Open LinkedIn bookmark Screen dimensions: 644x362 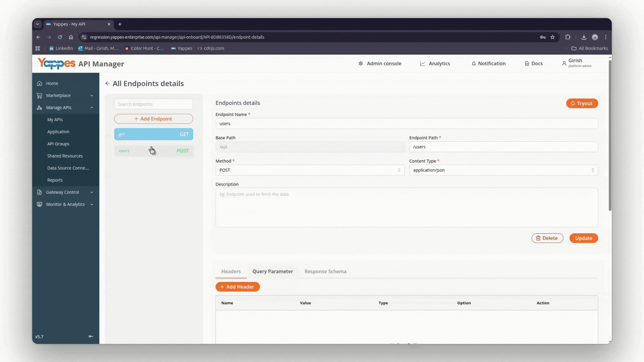tap(61, 48)
